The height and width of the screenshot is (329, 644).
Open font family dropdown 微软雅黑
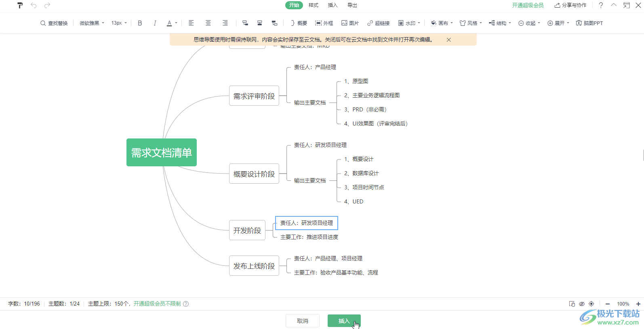coord(92,23)
